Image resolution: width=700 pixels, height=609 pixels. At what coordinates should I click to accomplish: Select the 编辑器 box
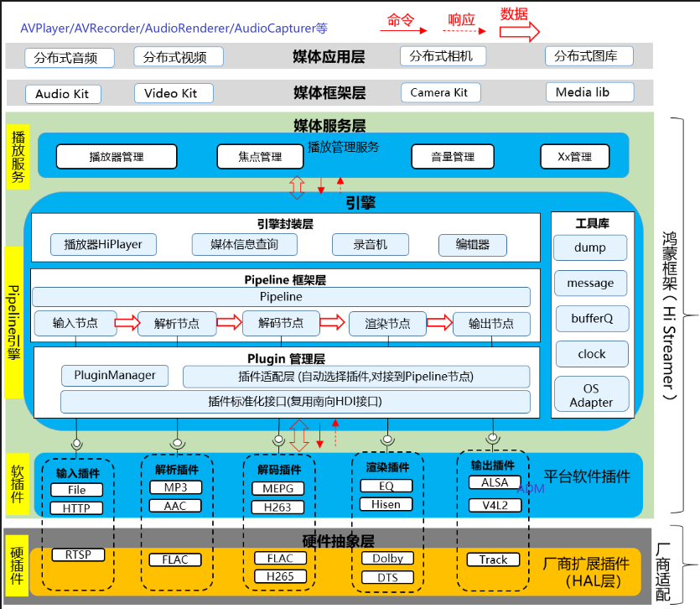tap(472, 245)
